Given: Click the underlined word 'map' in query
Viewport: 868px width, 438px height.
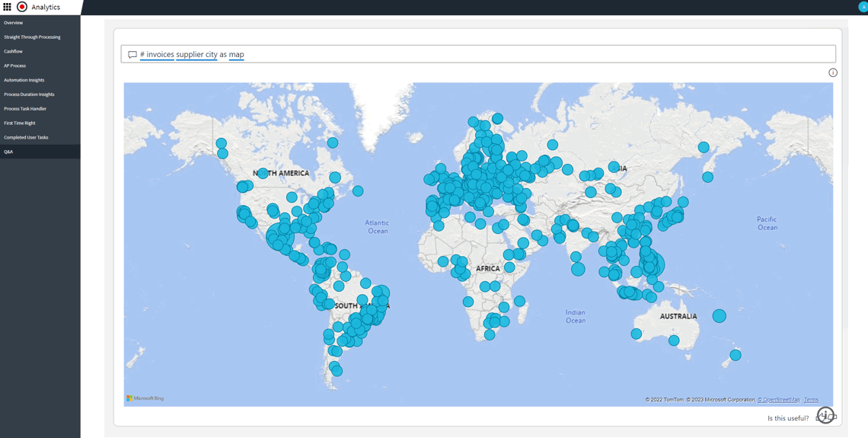Looking at the screenshot, I should coord(236,54).
